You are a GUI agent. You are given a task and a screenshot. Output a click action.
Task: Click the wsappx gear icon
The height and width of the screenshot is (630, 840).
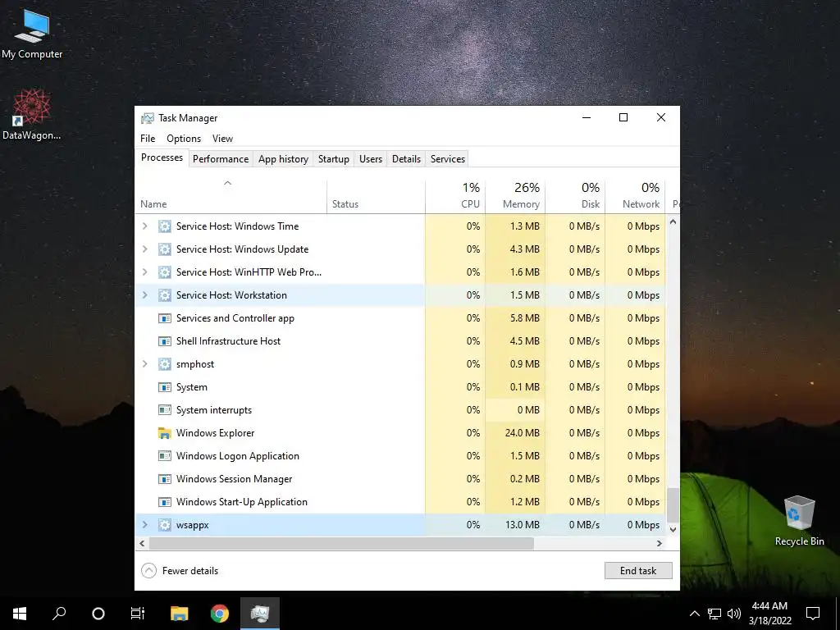click(164, 525)
